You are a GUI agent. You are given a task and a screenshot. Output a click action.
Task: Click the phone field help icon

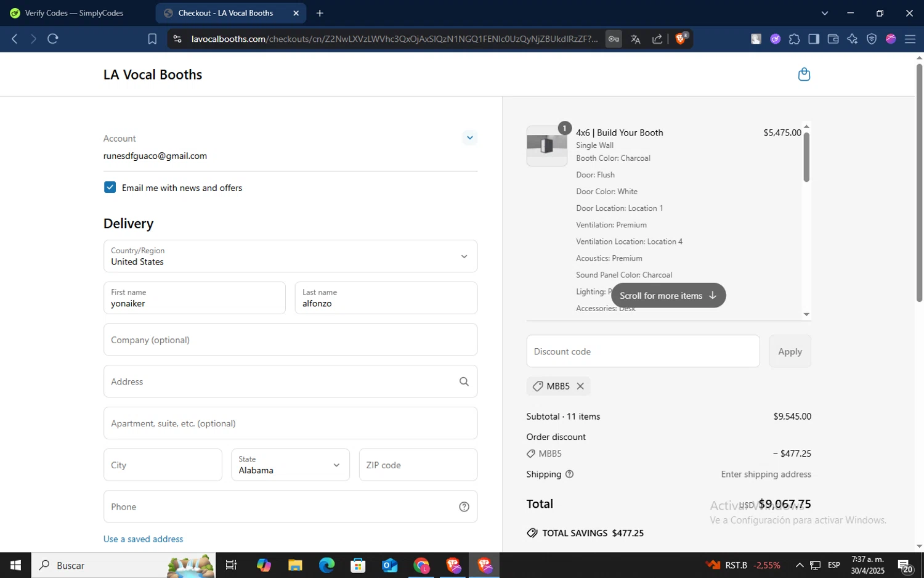[464, 507]
